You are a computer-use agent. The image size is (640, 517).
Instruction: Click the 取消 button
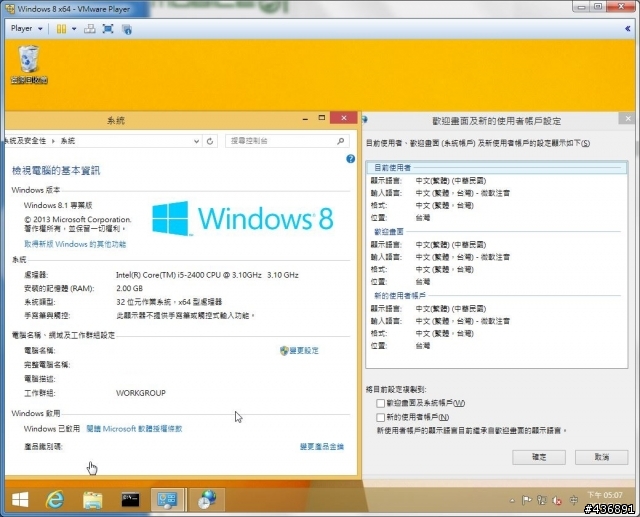[601, 457]
